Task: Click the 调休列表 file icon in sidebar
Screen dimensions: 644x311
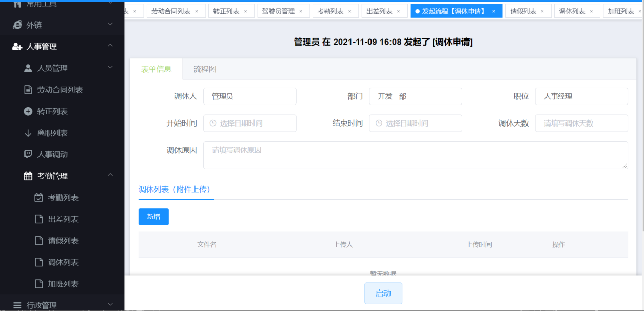Action: [38, 262]
